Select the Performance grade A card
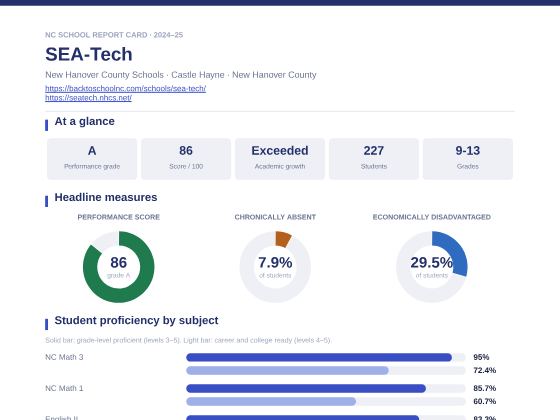The width and height of the screenshot is (560, 420). point(92,159)
